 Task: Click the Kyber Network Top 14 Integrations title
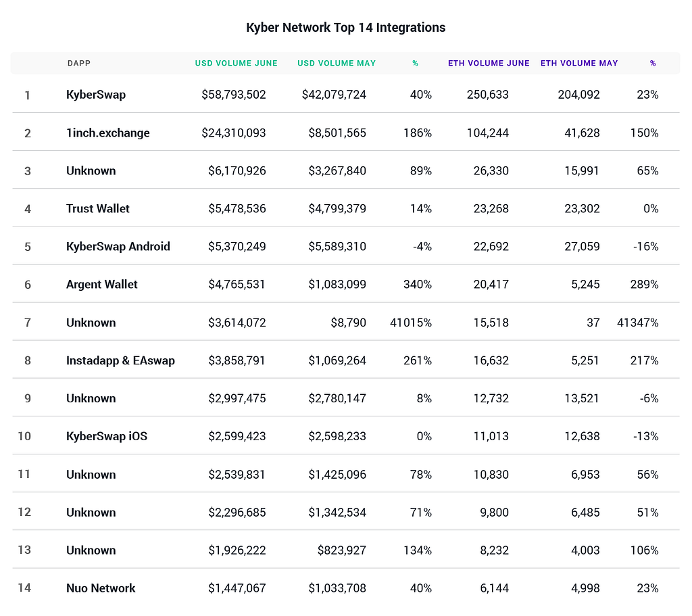pyautogui.click(x=345, y=28)
